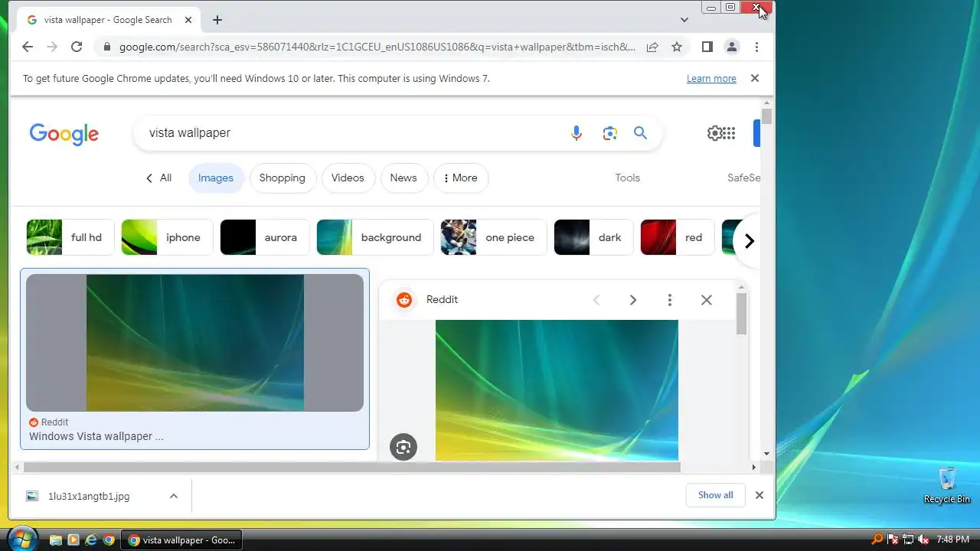Expand options for 1lu31x1angtb1.jpg download
The height and width of the screenshot is (551, 980).
click(174, 496)
